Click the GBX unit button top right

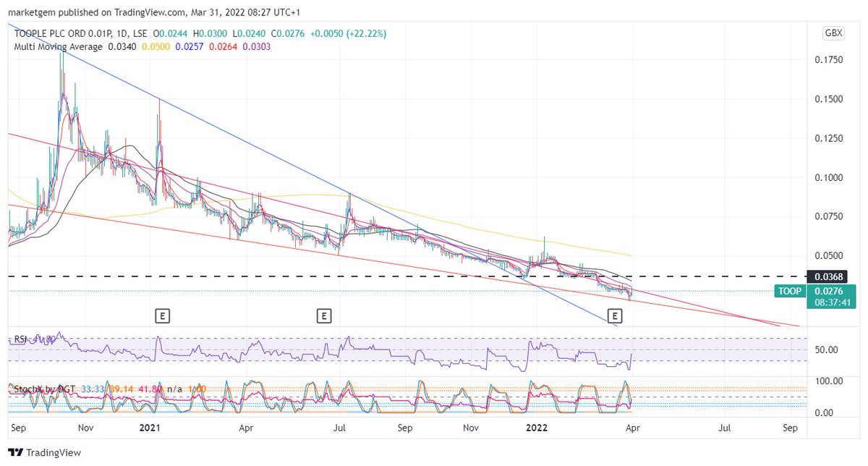click(833, 33)
